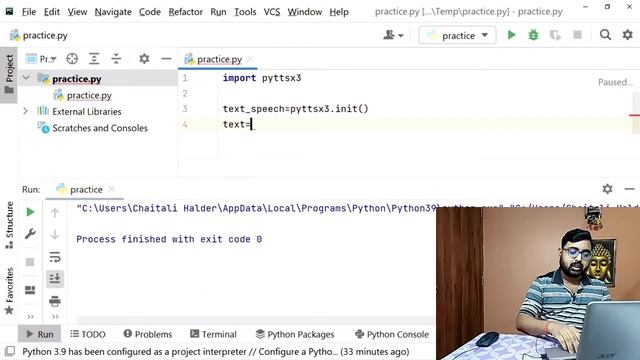The width and height of the screenshot is (640, 360).
Task: Click line number 3 in the gutter
Action: (x=185, y=109)
